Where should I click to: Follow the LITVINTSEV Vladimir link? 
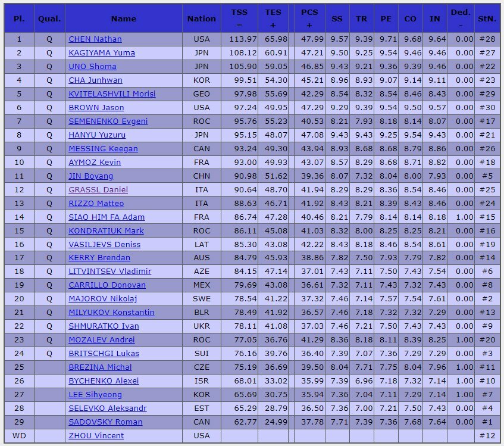click(109, 272)
